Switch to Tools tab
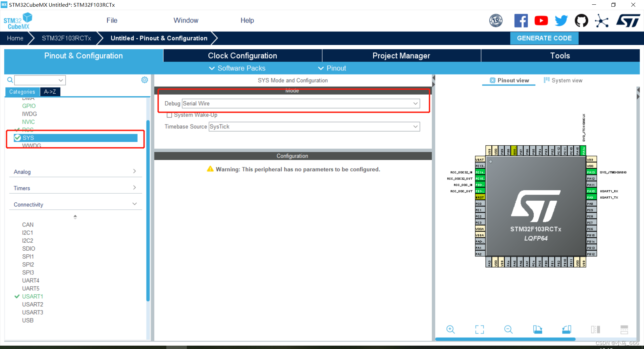This screenshot has height=349, width=644. point(560,56)
